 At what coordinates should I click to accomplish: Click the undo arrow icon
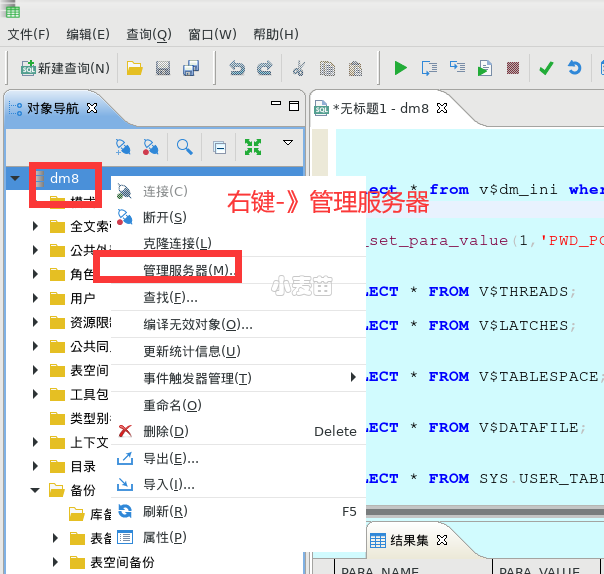click(237, 68)
